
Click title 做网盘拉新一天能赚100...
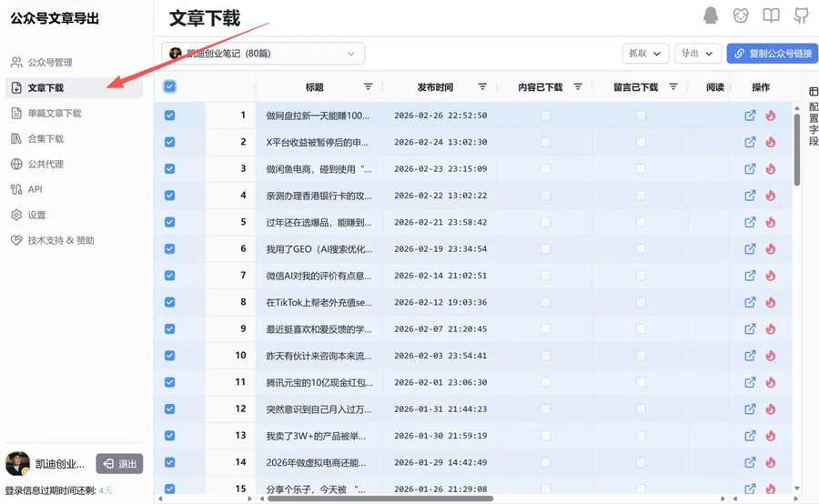(318, 116)
